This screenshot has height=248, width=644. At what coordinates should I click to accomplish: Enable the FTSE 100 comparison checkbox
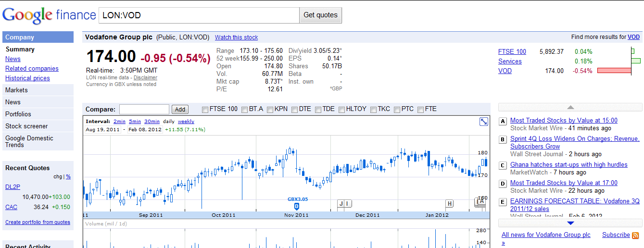pyautogui.click(x=205, y=110)
